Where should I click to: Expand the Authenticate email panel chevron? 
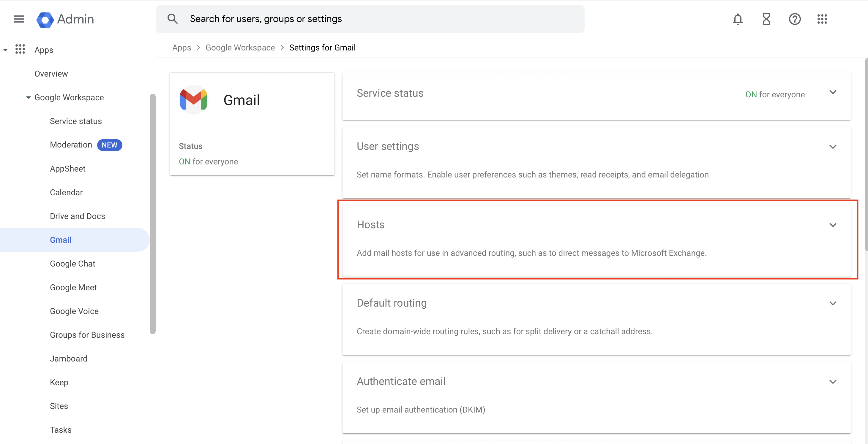tap(833, 382)
